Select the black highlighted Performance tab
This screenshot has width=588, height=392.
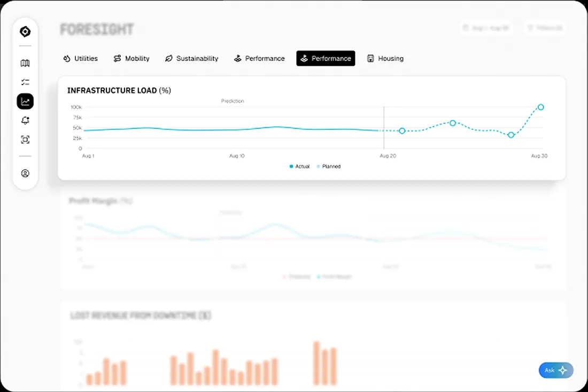[x=326, y=58]
